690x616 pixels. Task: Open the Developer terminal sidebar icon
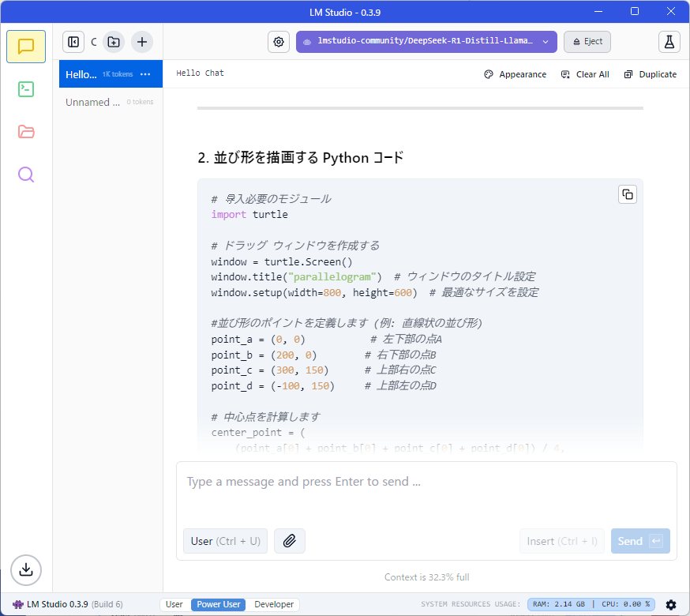(x=26, y=89)
